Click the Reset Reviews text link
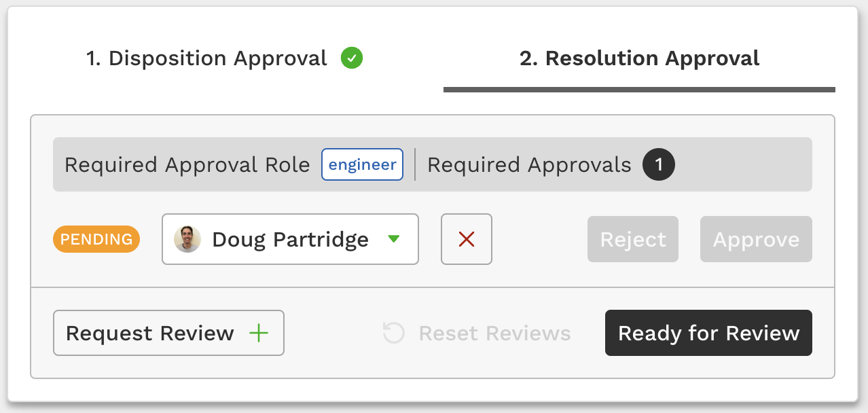 pyautogui.click(x=494, y=334)
